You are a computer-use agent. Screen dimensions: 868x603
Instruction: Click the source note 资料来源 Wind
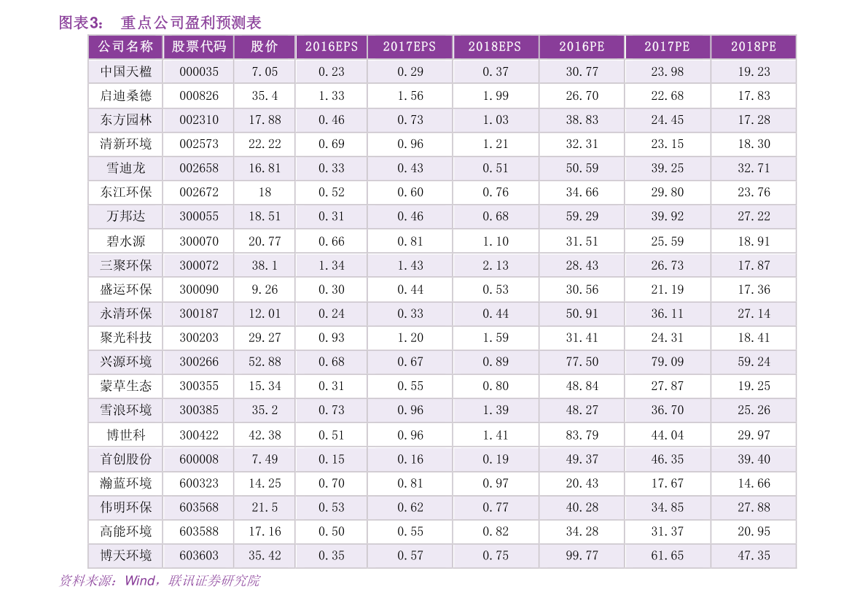(x=160, y=580)
